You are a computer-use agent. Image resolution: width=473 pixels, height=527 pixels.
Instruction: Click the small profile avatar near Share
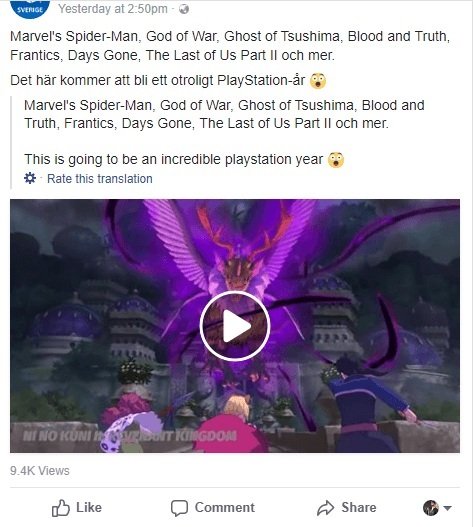click(x=431, y=508)
